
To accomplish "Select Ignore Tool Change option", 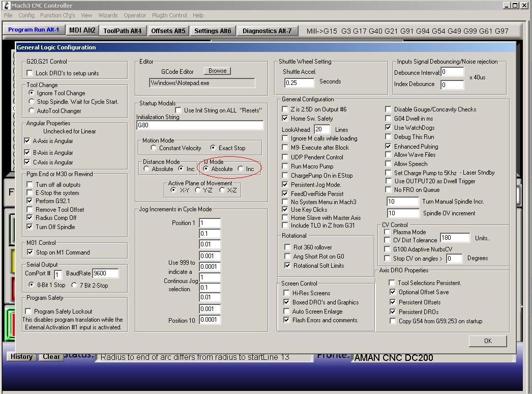I will point(32,93).
